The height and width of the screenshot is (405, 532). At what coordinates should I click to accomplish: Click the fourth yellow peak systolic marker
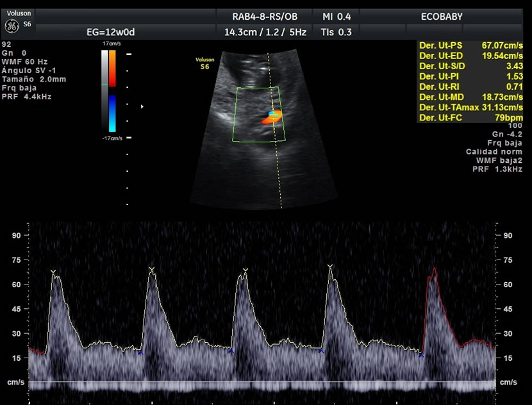tap(329, 266)
